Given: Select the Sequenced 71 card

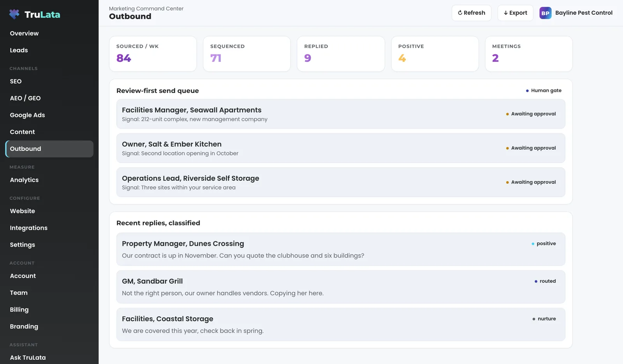Looking at the screenshot, I should [247, 54].
